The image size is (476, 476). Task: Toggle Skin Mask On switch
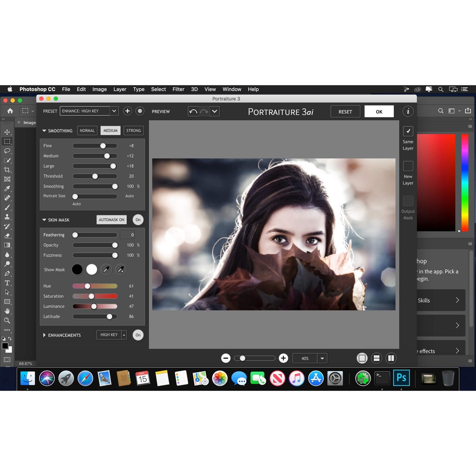(x=138, y=220)
